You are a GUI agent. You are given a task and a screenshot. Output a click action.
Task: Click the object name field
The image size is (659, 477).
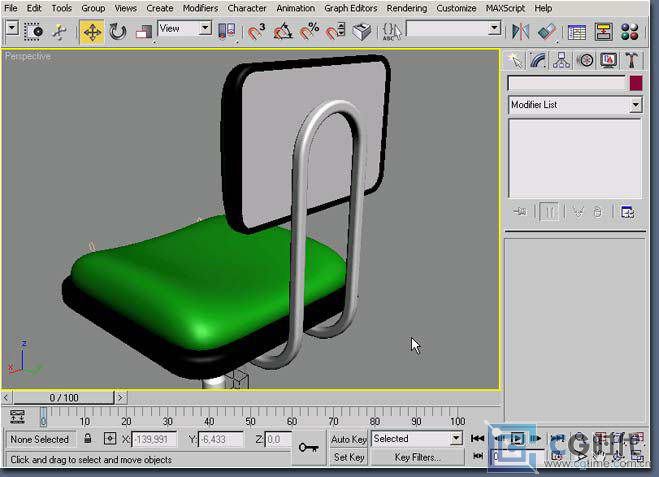(567, 83)
